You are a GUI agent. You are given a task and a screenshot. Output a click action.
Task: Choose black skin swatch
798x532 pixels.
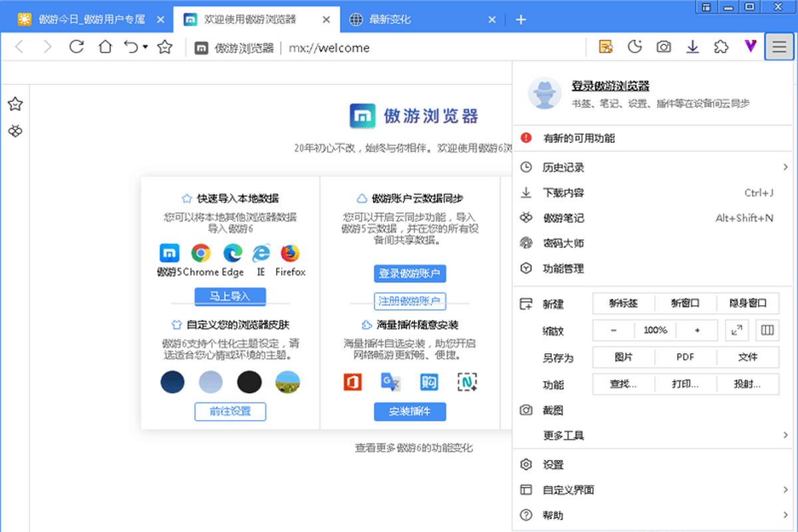tap(249, 382)
